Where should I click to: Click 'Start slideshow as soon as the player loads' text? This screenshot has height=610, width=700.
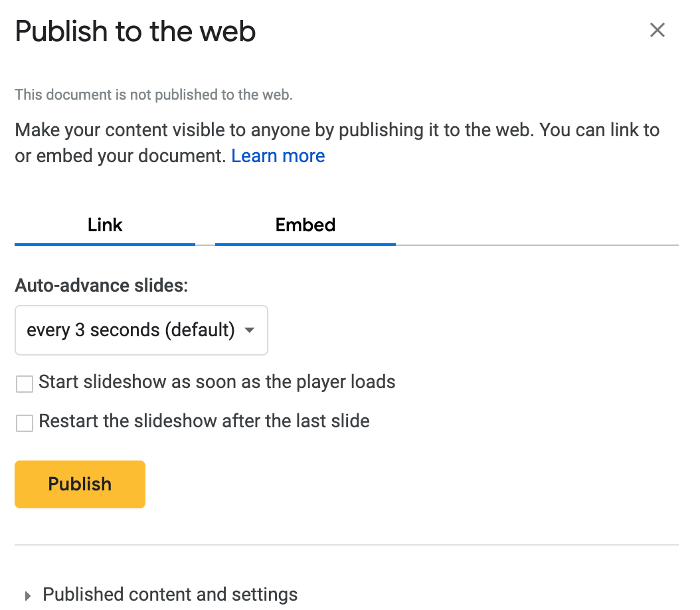(x=217, y=382)
